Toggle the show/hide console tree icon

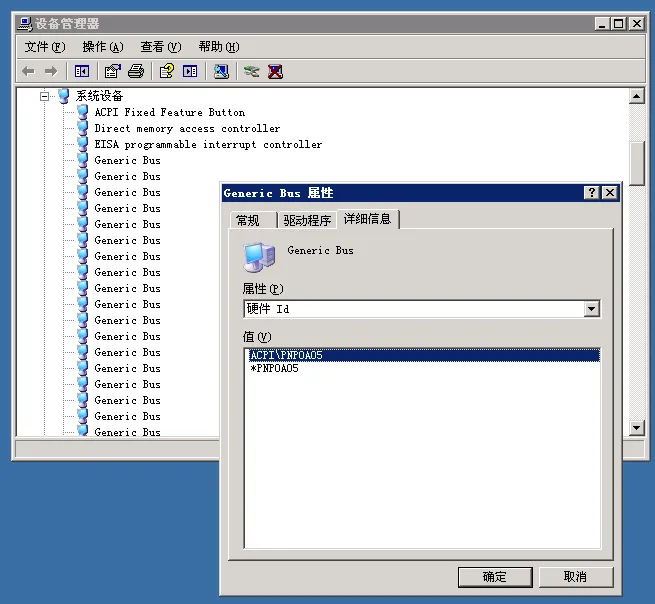coord(82,71)
